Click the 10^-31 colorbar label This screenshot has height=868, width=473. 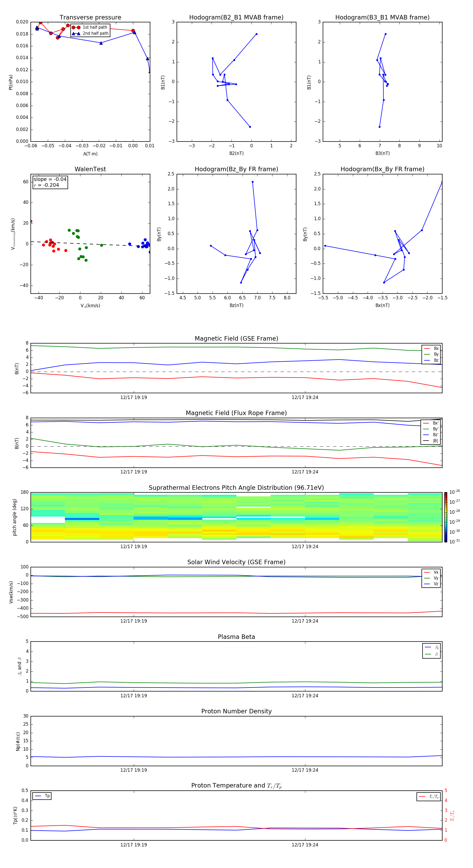click(x=455, y=542)
